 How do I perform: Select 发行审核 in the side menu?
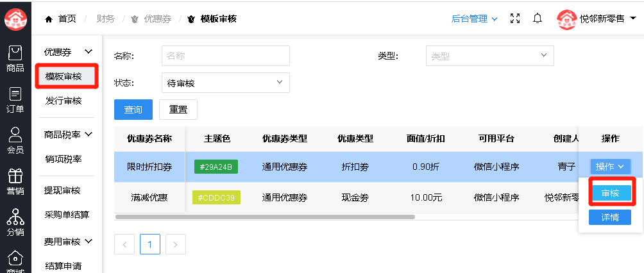click(64, 101)
